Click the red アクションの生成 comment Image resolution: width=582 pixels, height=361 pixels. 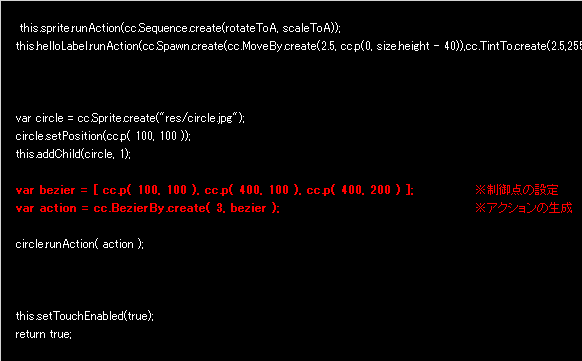(524, 208)
